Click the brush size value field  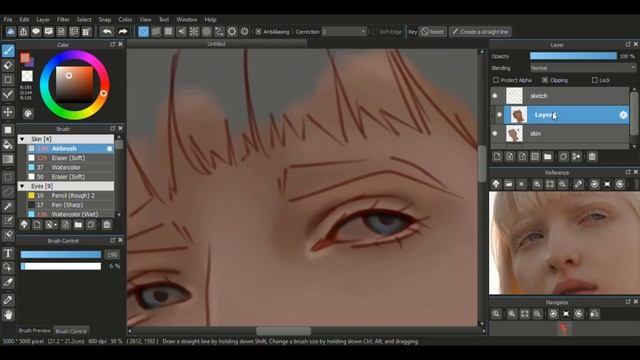click(111, 255)
